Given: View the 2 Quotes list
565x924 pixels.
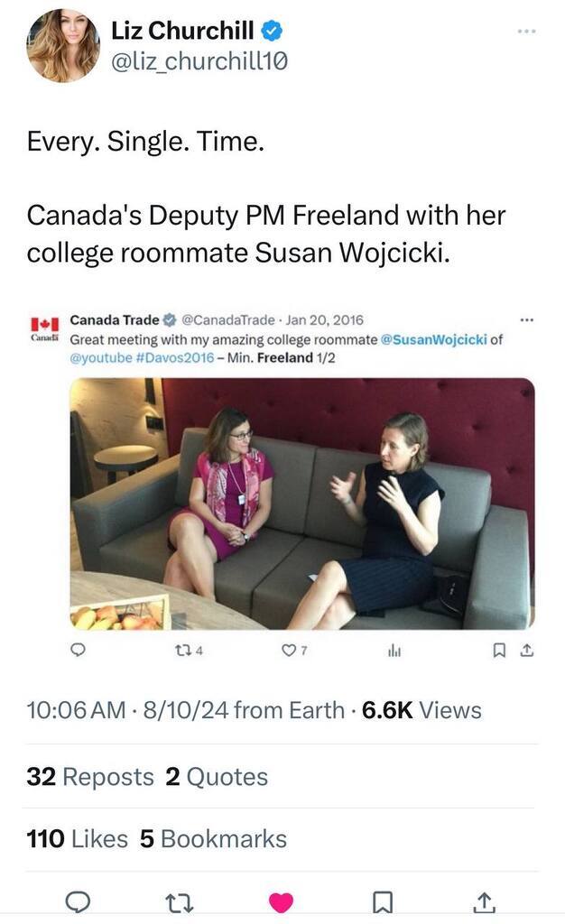Looking at the screenshot, I should click(217, 777).
